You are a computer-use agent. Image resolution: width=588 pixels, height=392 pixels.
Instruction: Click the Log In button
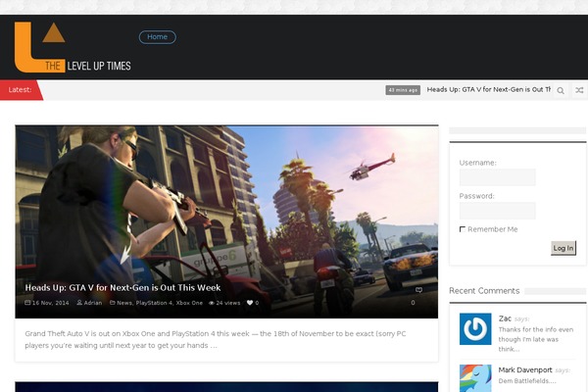tap(563, 248)
